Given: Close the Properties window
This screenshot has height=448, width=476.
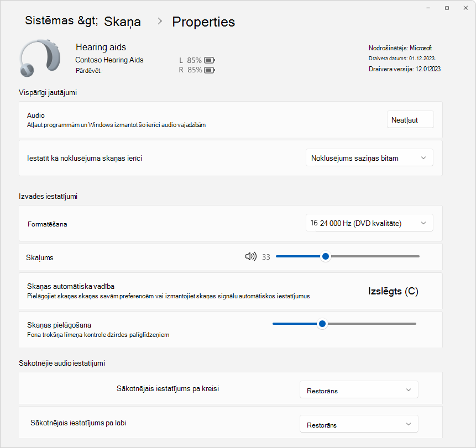Looking at the screenshot, I should pos(465,8).
